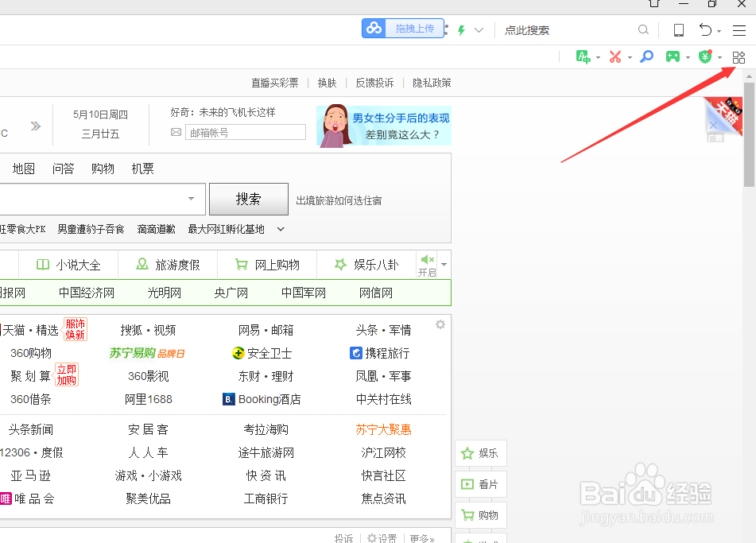Click the 换肤 skin link
This screenshot has width=756, height=543.
click(x=327, y=83)
